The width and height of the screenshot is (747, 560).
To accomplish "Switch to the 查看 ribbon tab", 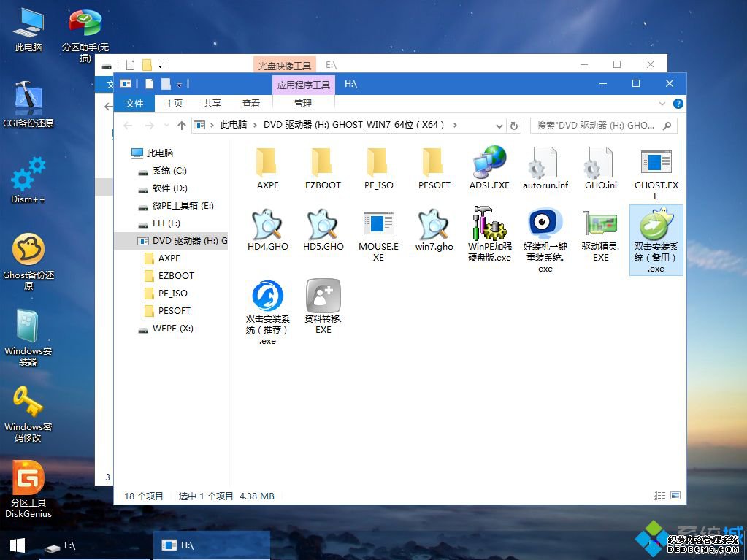I will coord(251,103).
